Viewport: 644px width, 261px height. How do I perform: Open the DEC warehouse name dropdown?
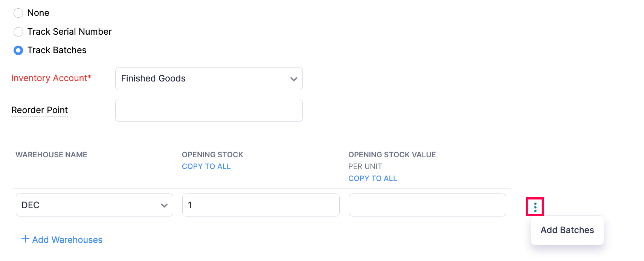pyautogui.click(x=94, y=205)
